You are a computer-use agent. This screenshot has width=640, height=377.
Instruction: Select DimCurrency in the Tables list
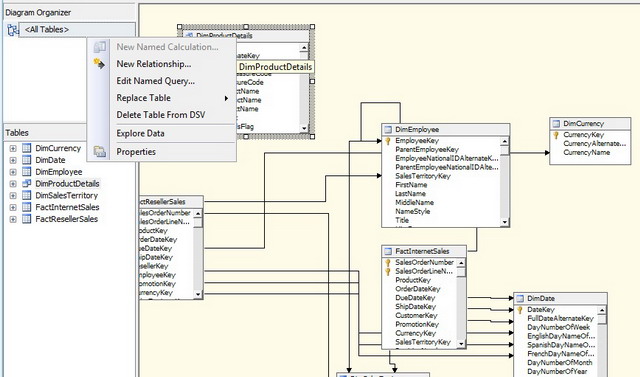[x=58, y=148]
